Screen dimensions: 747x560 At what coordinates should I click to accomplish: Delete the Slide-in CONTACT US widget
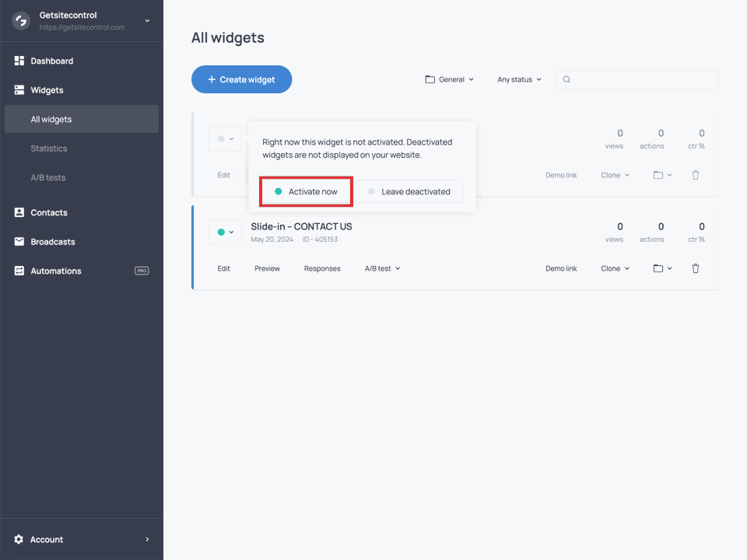tap(695, 268)
